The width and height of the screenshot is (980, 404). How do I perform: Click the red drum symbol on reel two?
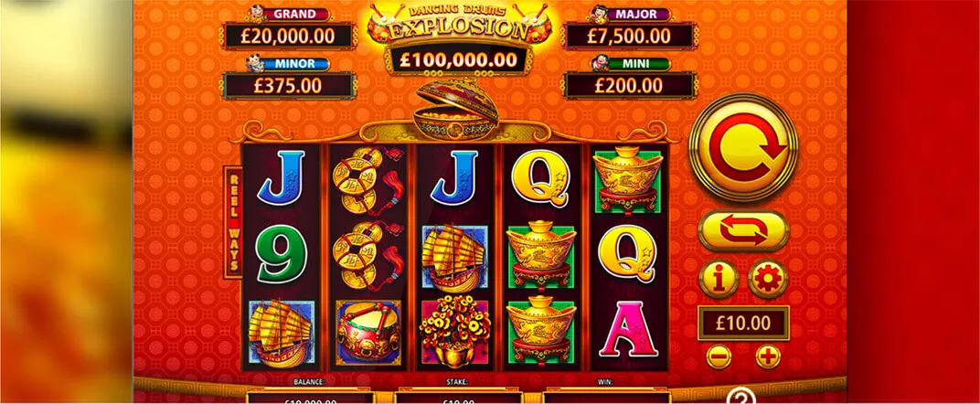click(368, 333)
